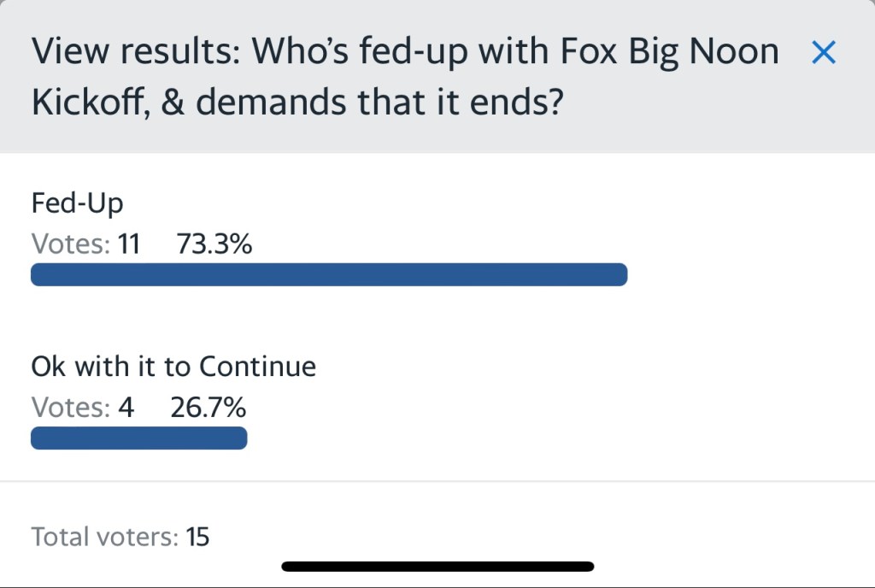The height and width of the screenshot is (588, 875).
Task: Select the "Fed-Up" poll option label
Action: tap(77, 203)
